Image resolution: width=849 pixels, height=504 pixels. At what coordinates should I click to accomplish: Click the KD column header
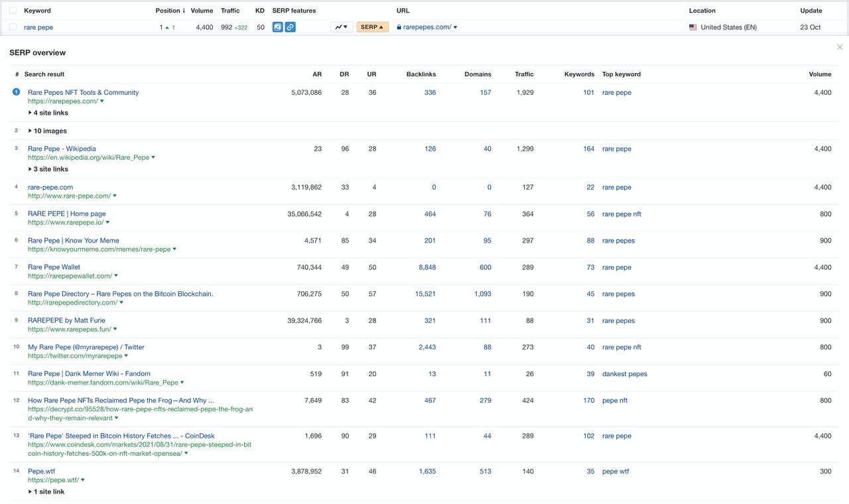[260, 11]
